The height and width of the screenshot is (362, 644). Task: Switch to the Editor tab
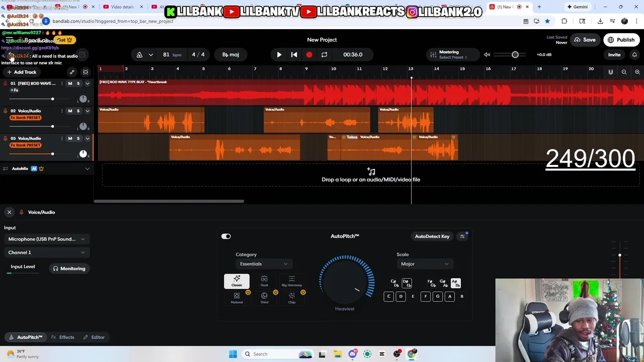[x=94, y=337]
